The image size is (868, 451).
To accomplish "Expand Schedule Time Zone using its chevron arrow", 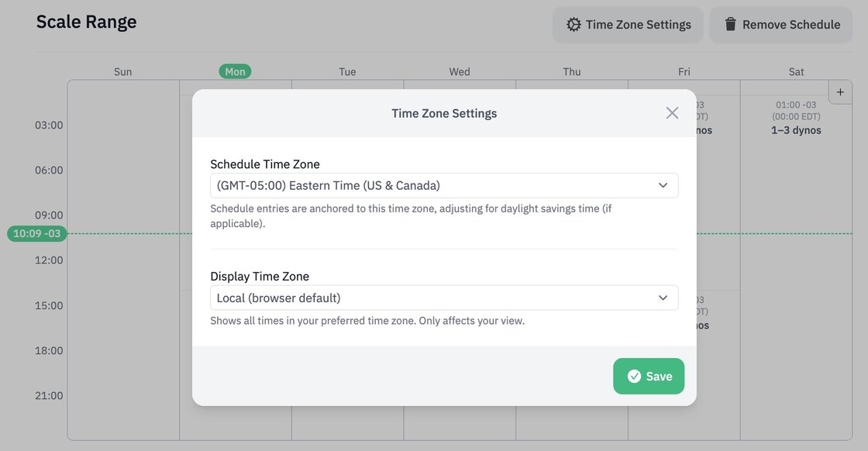I will point(663,186).
